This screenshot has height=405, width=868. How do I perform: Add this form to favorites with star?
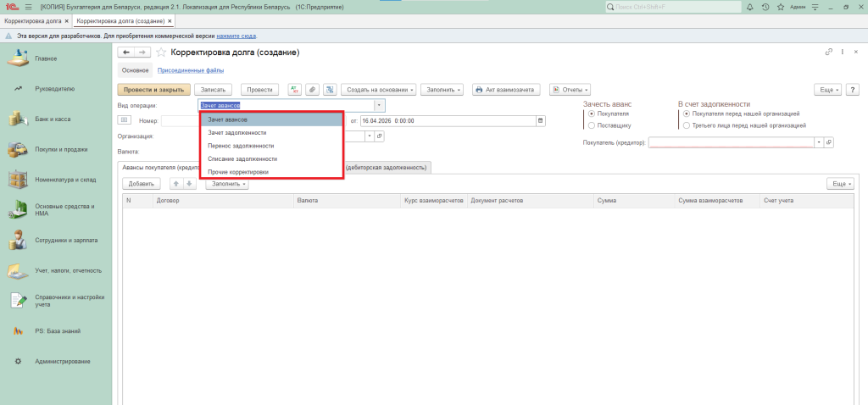pyautogui.click(x=161, y=53)
